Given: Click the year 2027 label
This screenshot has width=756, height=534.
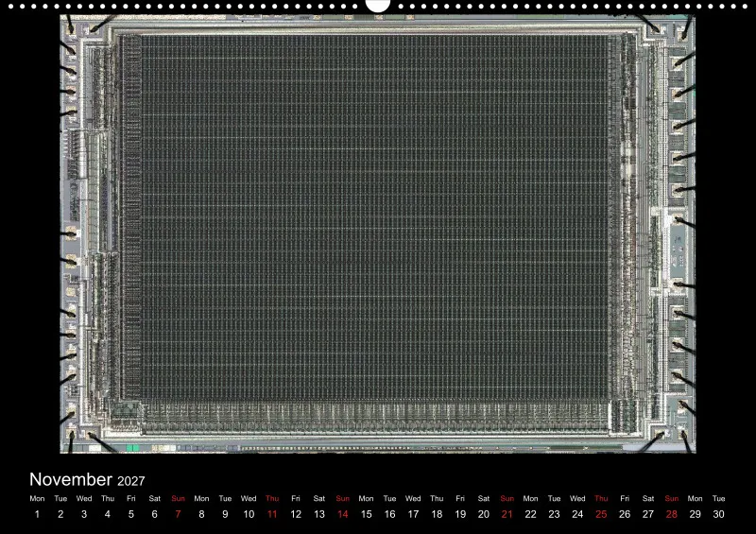Looking at the screenshot, I should coord(131,481).
